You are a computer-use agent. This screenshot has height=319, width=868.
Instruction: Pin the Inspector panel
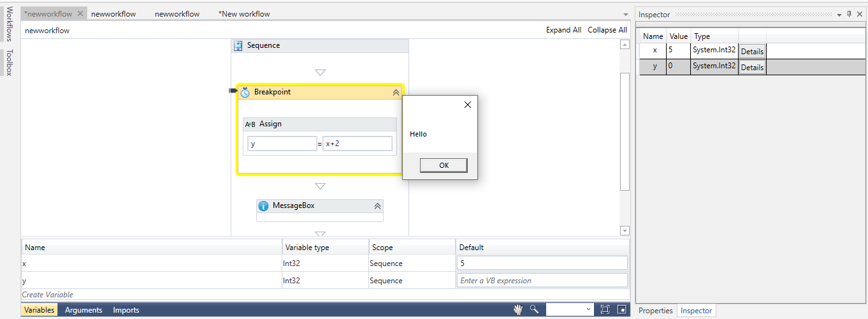pos(849,14)
